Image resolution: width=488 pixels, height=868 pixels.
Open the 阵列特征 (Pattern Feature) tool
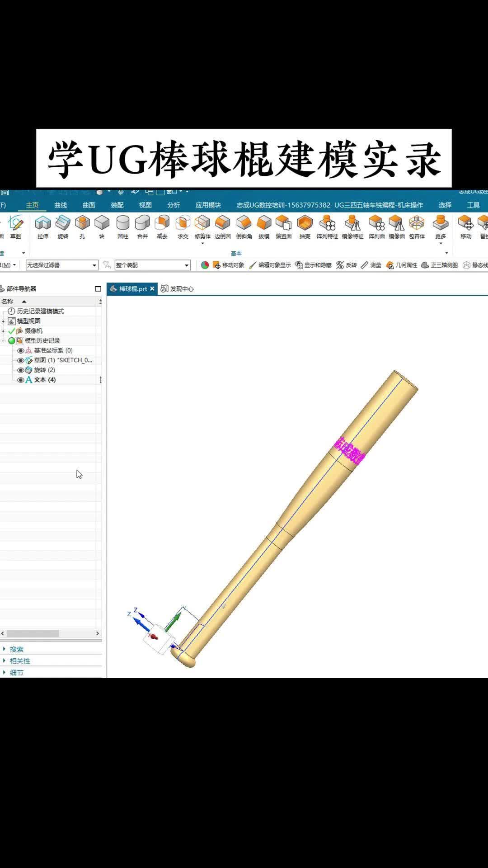(x=327, y=226)
